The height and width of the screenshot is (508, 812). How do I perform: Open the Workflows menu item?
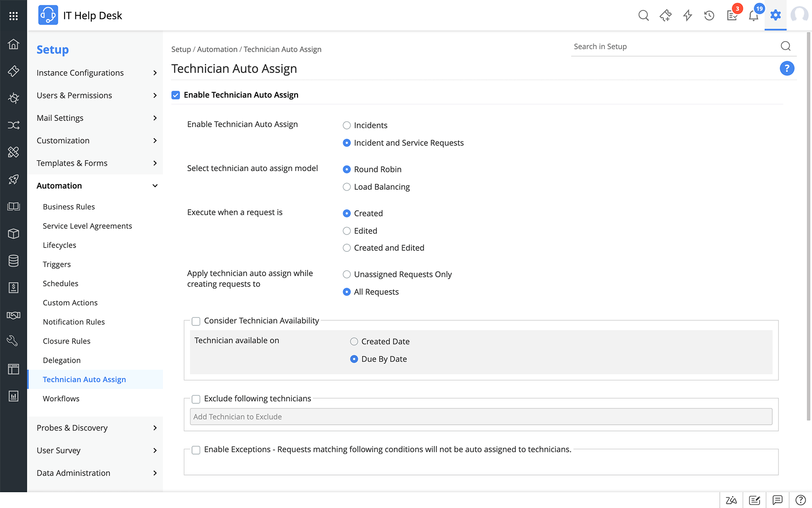click(61, 399)
